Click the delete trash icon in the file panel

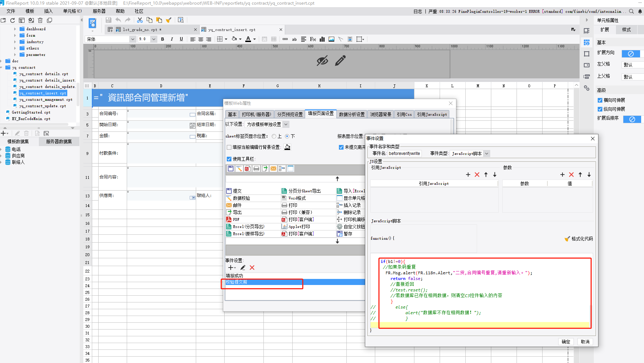(x=40, y=20)
